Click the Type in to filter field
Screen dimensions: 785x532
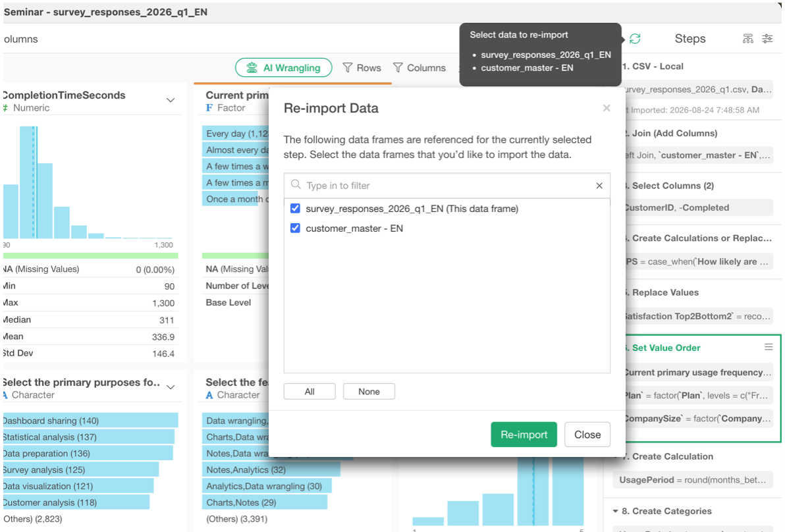[x=447, y=186]
